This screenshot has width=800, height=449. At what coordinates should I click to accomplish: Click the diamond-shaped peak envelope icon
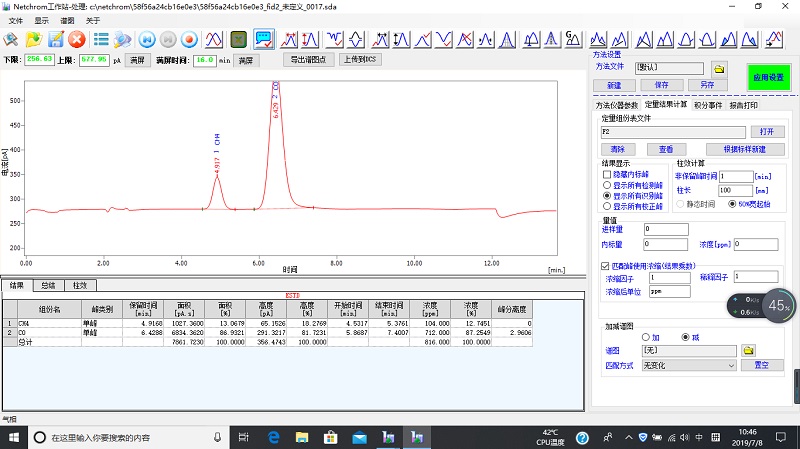click(356, 39)
